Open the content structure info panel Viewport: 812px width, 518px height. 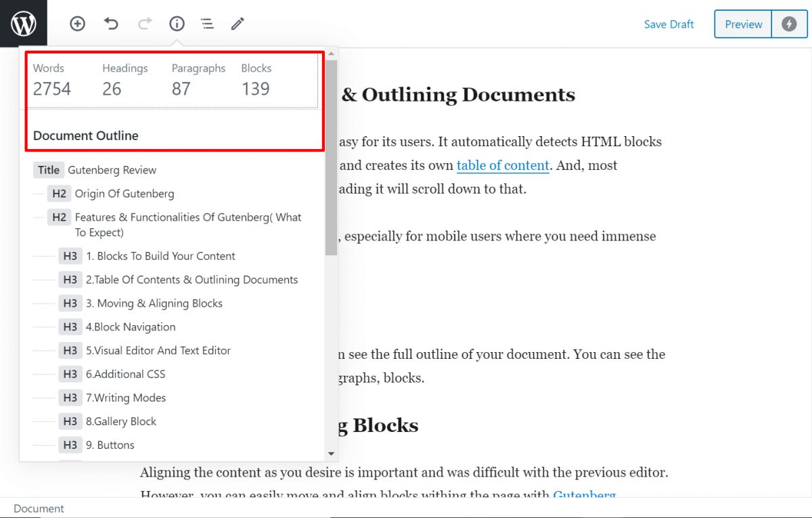pos(177,24)
